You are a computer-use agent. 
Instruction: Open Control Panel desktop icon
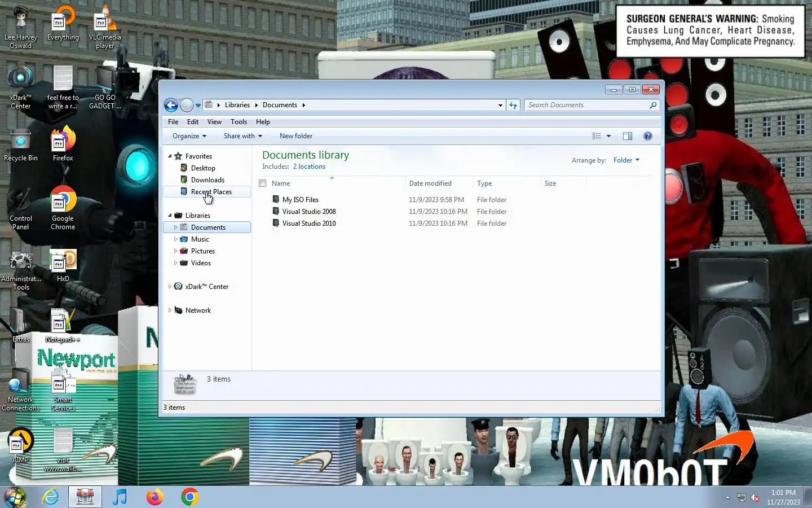click(x=21, y=209)
